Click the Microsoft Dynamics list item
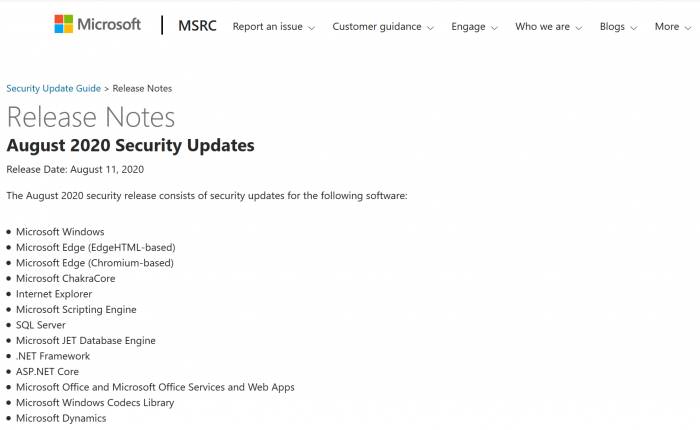 point(61,418)
